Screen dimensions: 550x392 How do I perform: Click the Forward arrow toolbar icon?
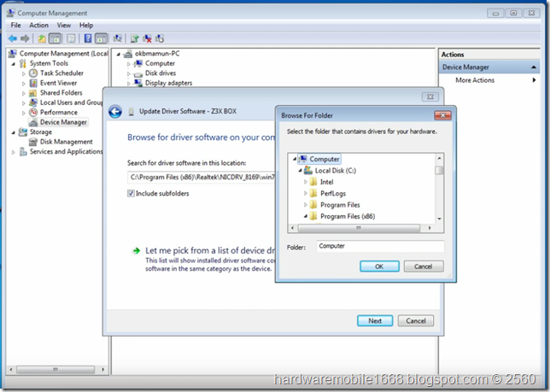point(25,38)
